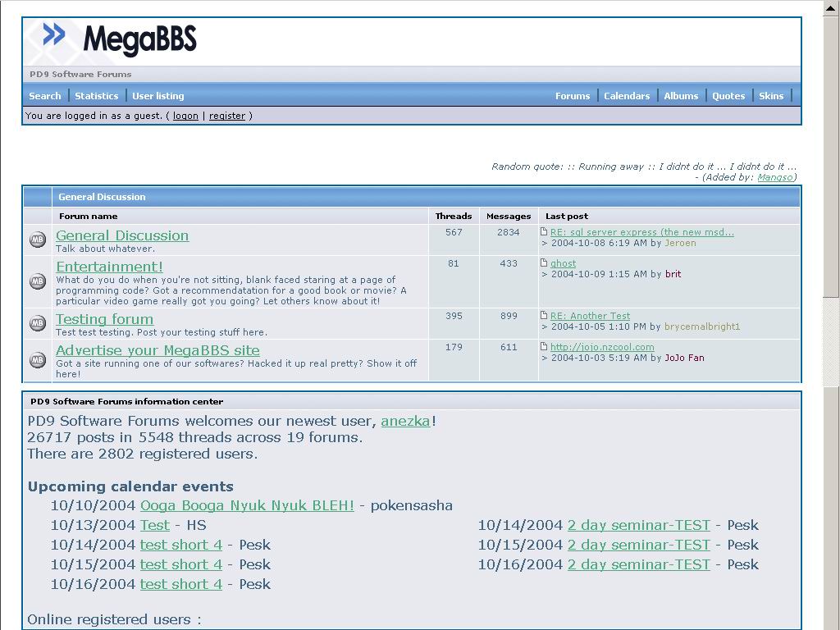840x630 pixels.
Task: Click the register link
Action: 227,116
